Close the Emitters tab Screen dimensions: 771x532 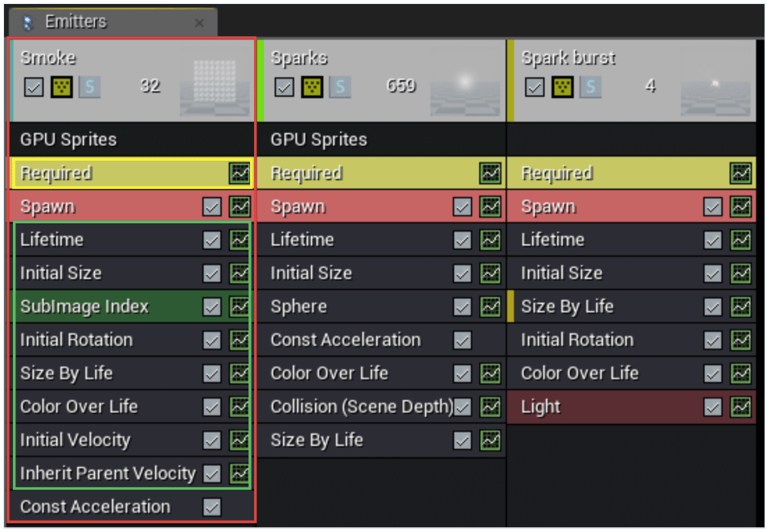coord(199,23)
